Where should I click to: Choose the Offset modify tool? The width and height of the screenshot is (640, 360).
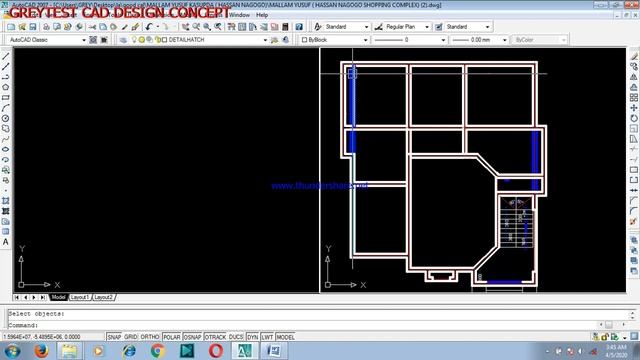click(x=634, y=87)
